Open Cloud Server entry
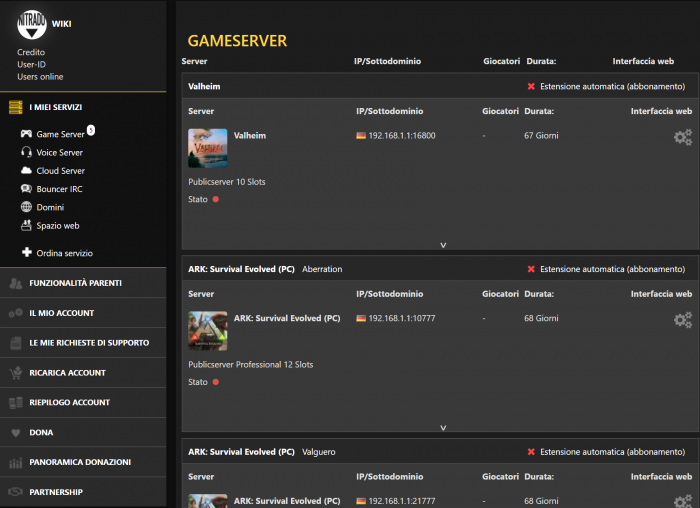This screenshot has width=700, height=508. pyautogui.click(x=61, y=171)
